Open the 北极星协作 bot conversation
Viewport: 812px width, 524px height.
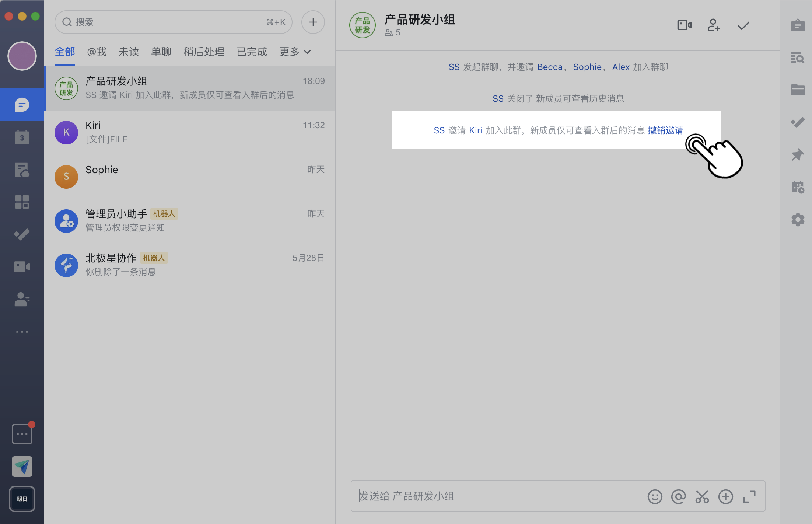(190, 265)
